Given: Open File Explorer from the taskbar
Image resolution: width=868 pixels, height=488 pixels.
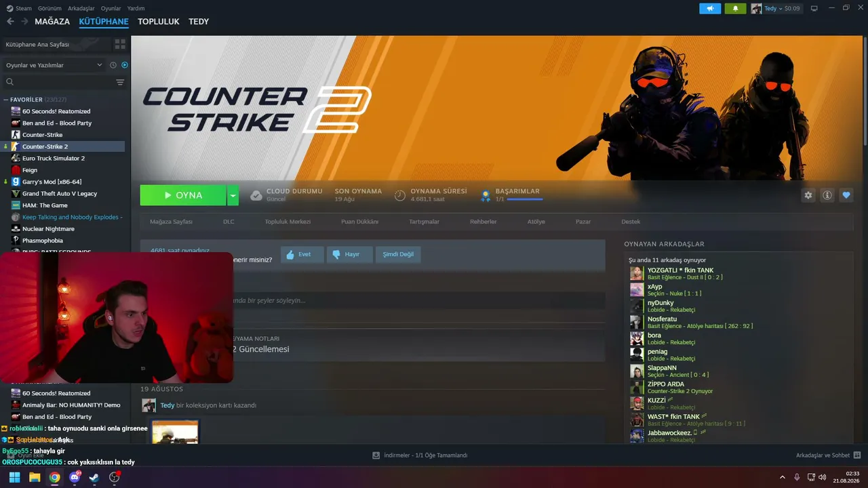Looking at the screenshot, I should click(35, 477).
